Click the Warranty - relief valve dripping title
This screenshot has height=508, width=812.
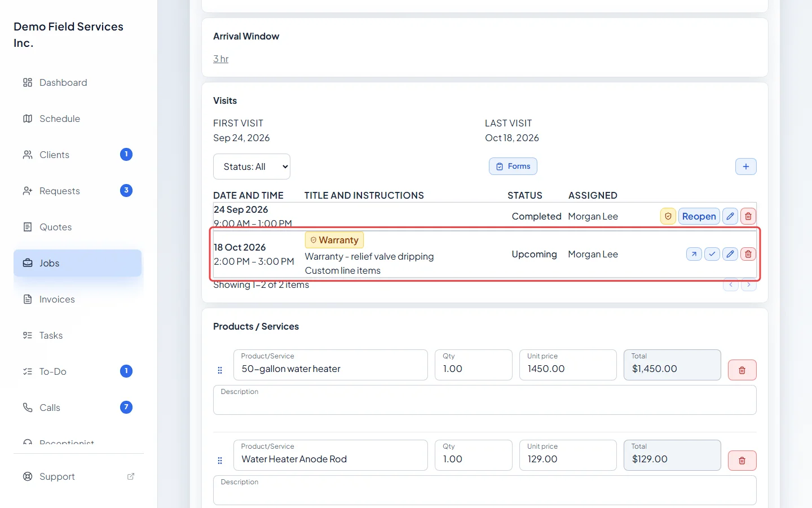369,256
